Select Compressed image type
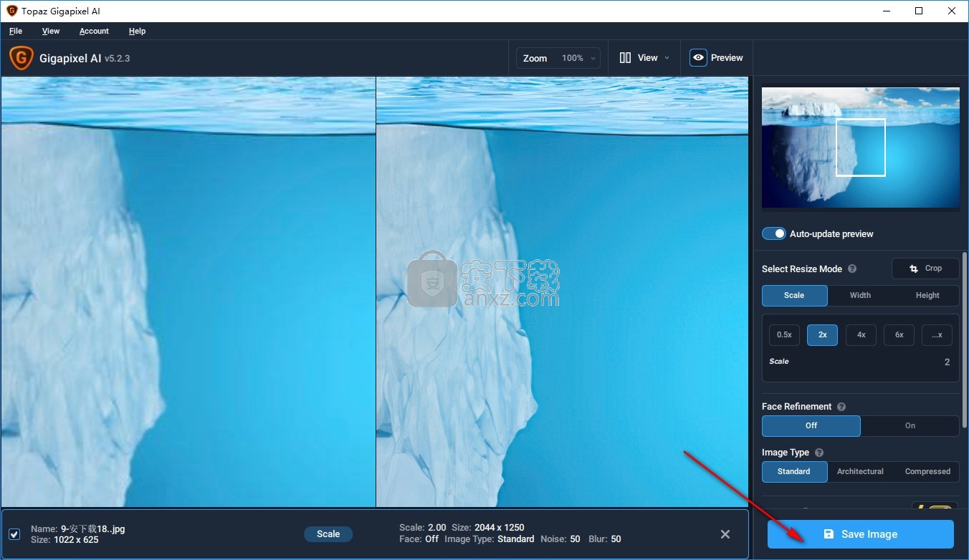This screenshot has width=969, height=560. (927, 471)
